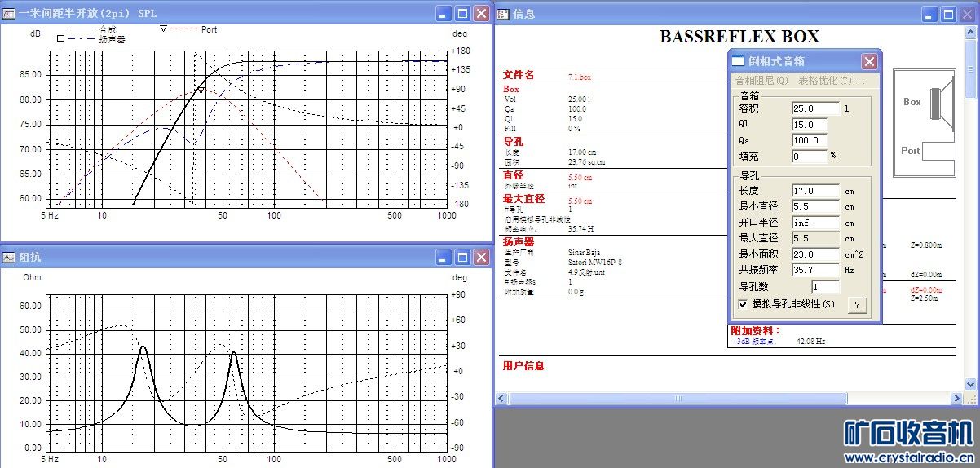Click the 扬声器 section heading in info sheet
The image size is (980, 468).
click(x=519, y=242)
